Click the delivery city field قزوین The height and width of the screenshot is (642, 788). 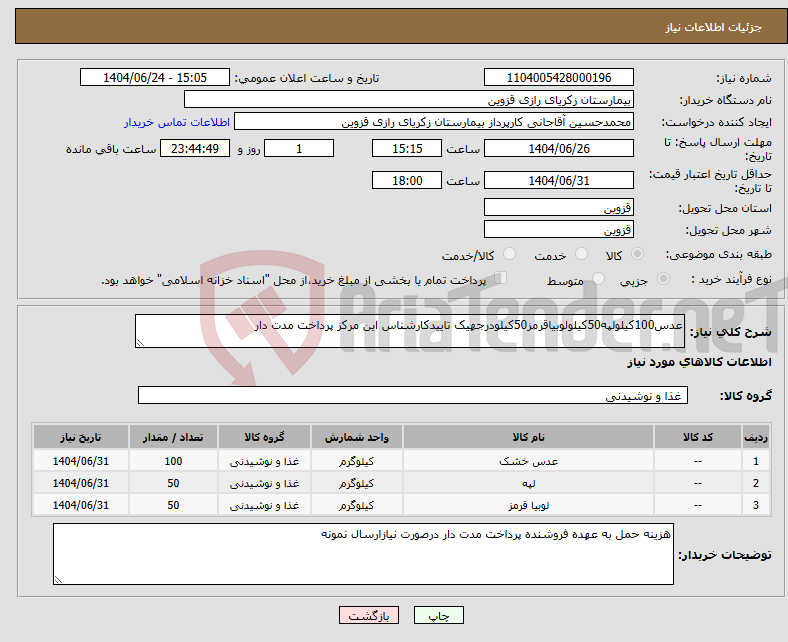point(558,229)
